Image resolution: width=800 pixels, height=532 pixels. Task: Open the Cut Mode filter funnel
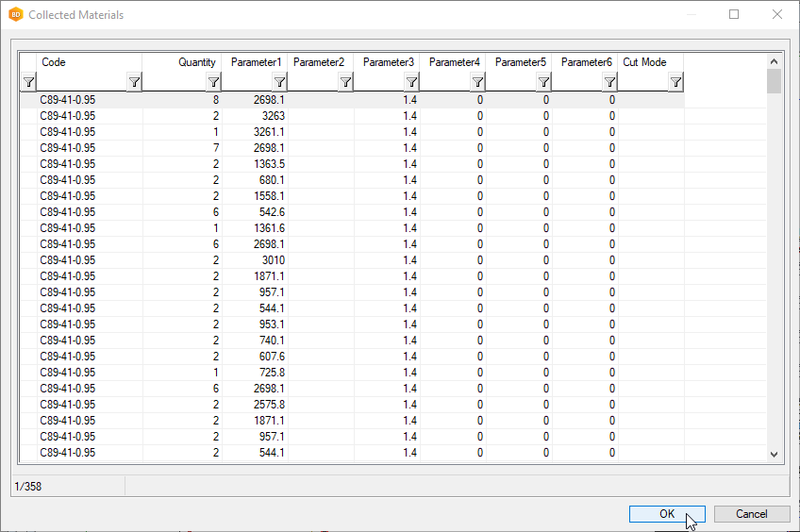tap(675, 83)
